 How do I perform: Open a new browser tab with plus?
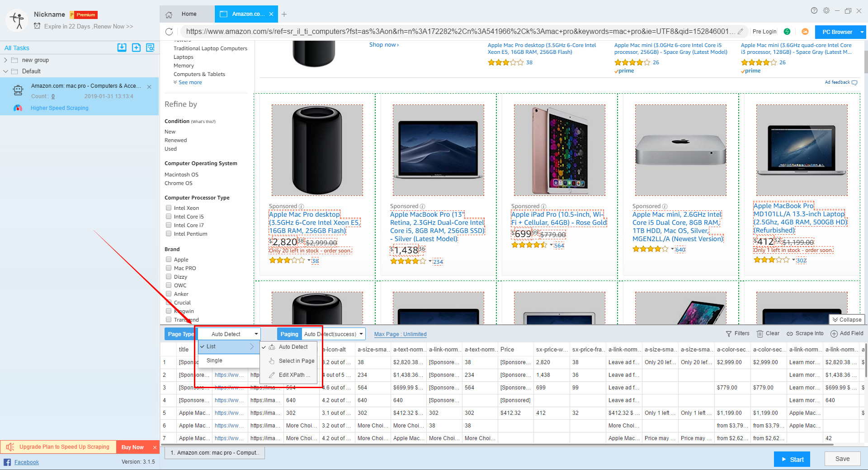pyautogui.click(x=284, y=14)
